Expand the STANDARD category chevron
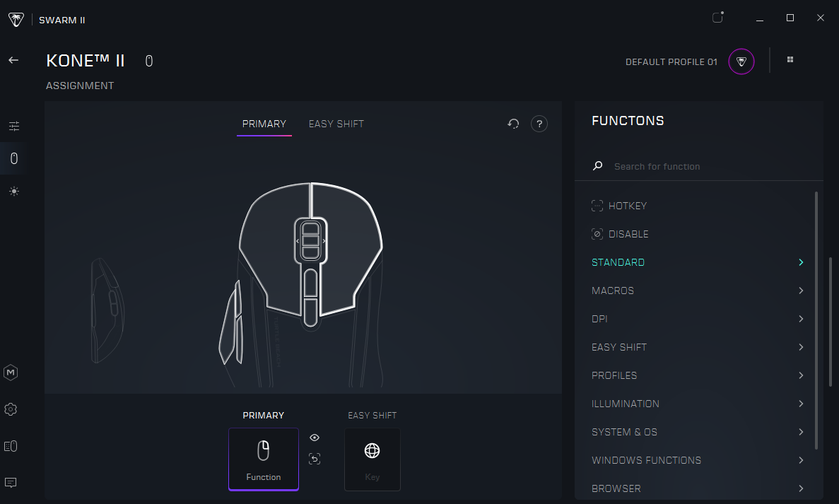The image size is (839, 504). tap(800, 262)
